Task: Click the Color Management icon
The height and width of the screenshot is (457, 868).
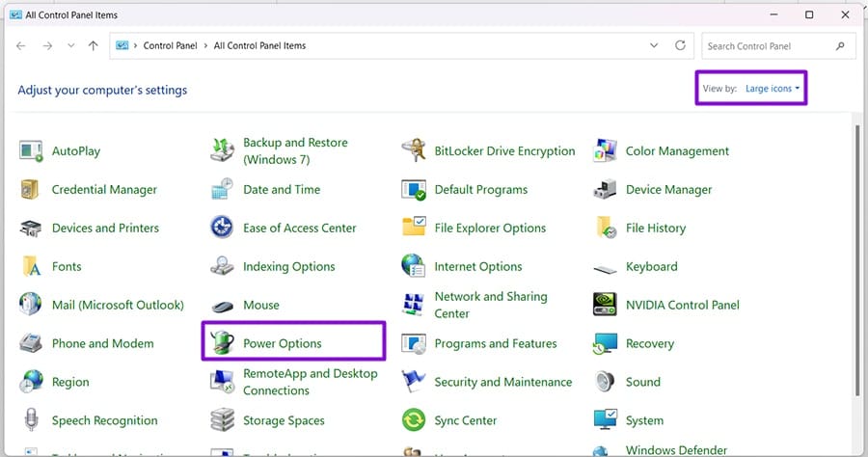Action: pos(605,150)
